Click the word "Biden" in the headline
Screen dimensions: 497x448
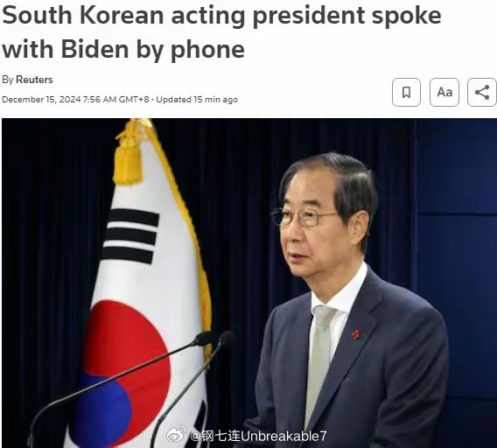tap(96, 49)
